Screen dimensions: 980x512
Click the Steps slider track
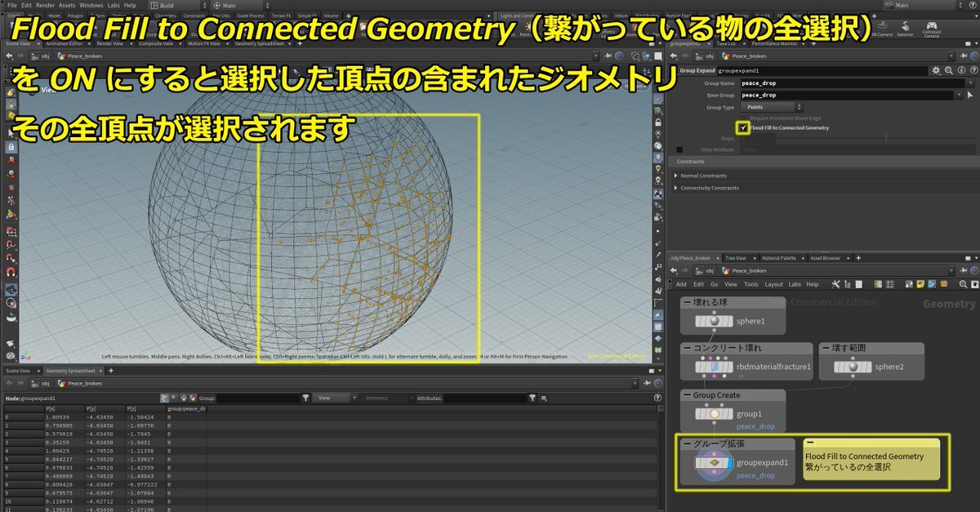[857, 139]
